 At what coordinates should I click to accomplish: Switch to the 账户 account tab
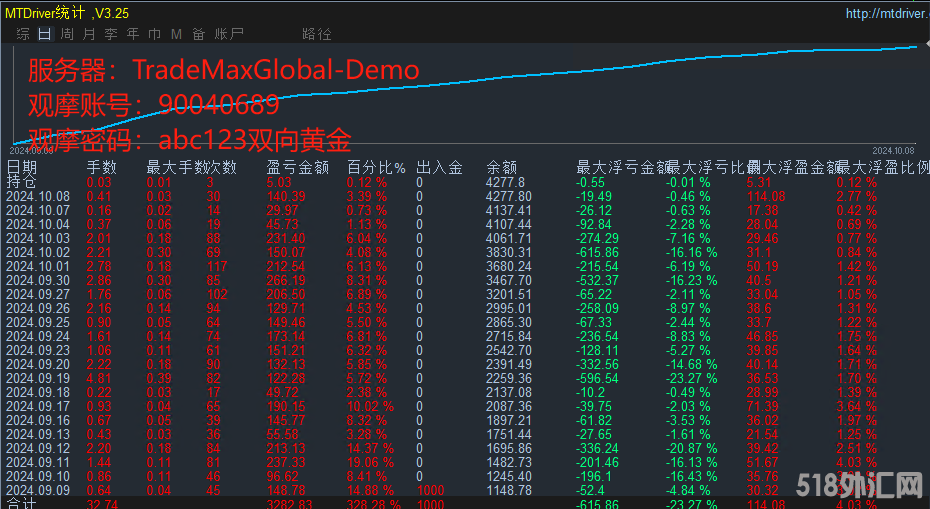(229, 34)
